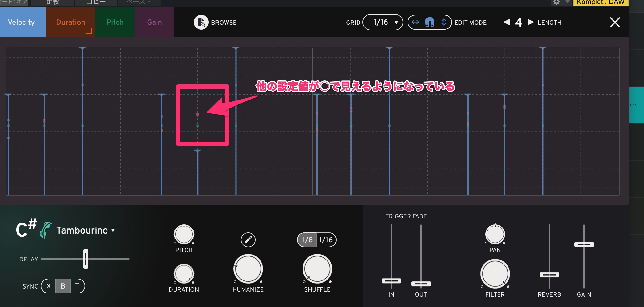Set sync to B mode

click(x=63, y=286)
